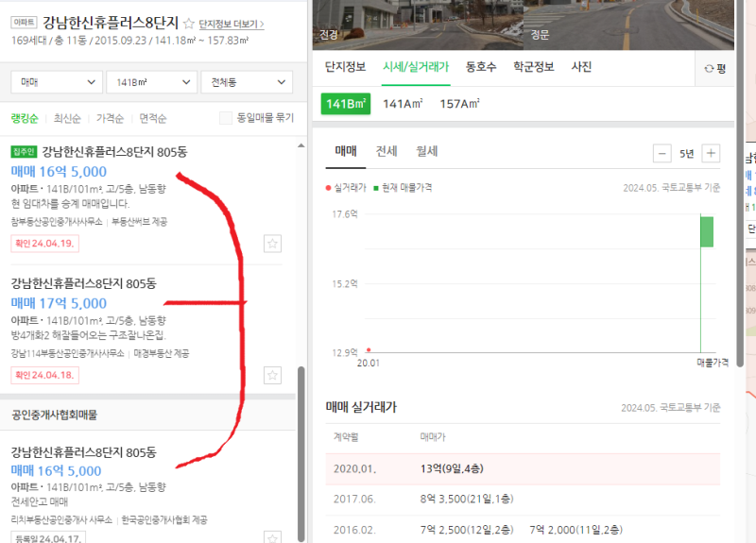This screenshot has height=543, width=756.
Task: Select the 157A㎡ size option
Action: tap(459, 104)
